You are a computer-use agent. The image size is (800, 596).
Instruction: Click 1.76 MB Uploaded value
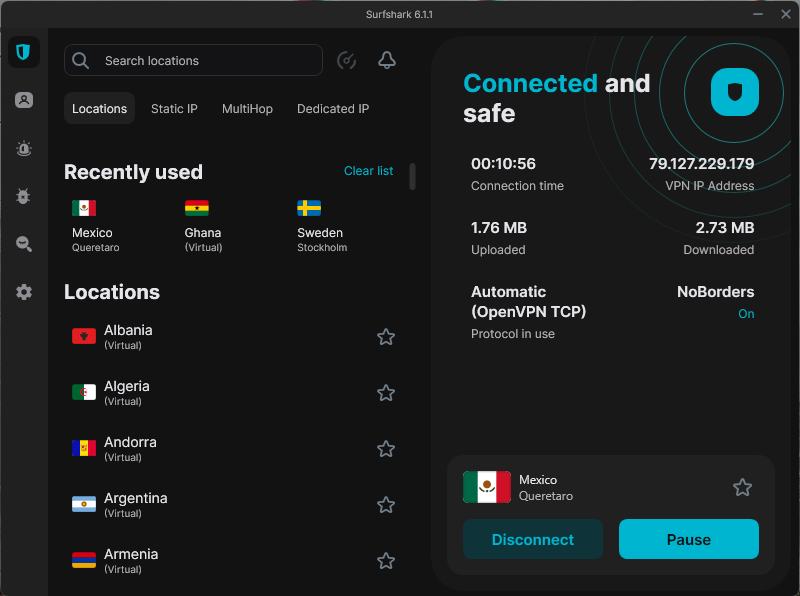[498, 228]
